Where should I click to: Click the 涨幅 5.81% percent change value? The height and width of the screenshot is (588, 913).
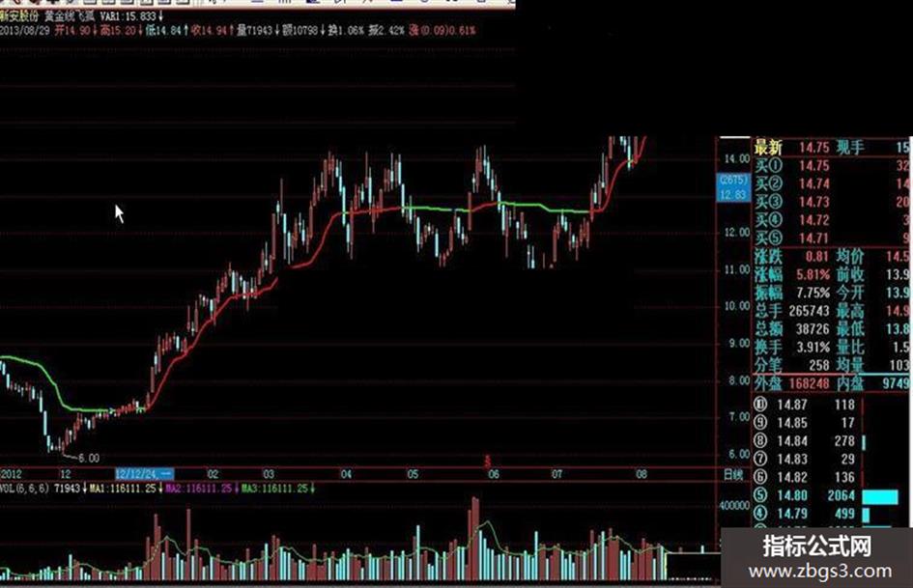[x=813, y=274]
